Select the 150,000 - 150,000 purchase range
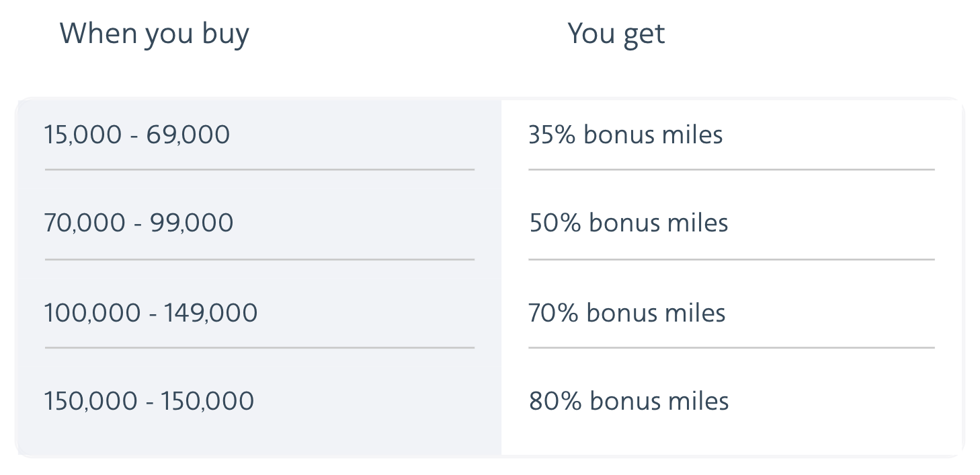 [149, 401]
